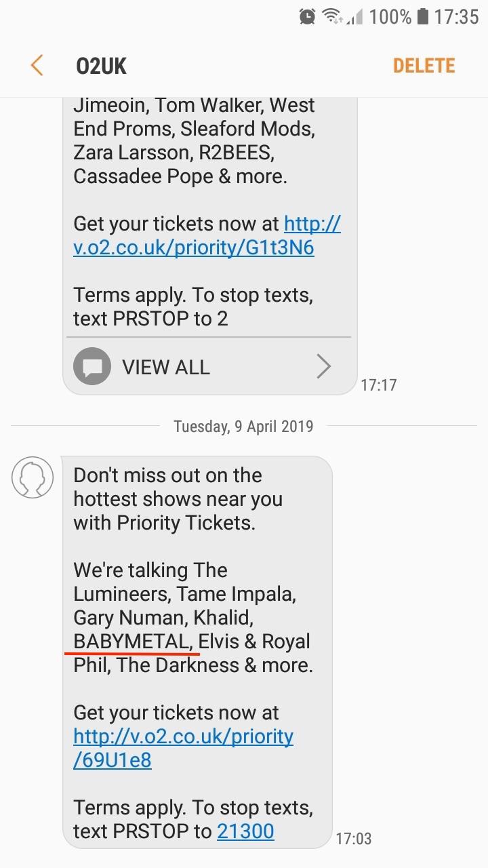Tap the chevron arrow next to VIEW ALL
Screen dimensions: 488x868
tap(324, 367)
